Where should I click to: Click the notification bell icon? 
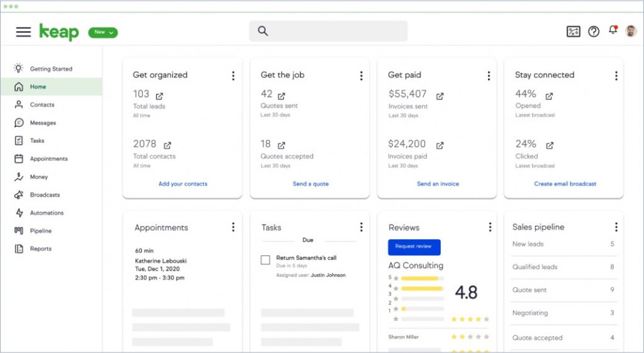pos(613,31)
